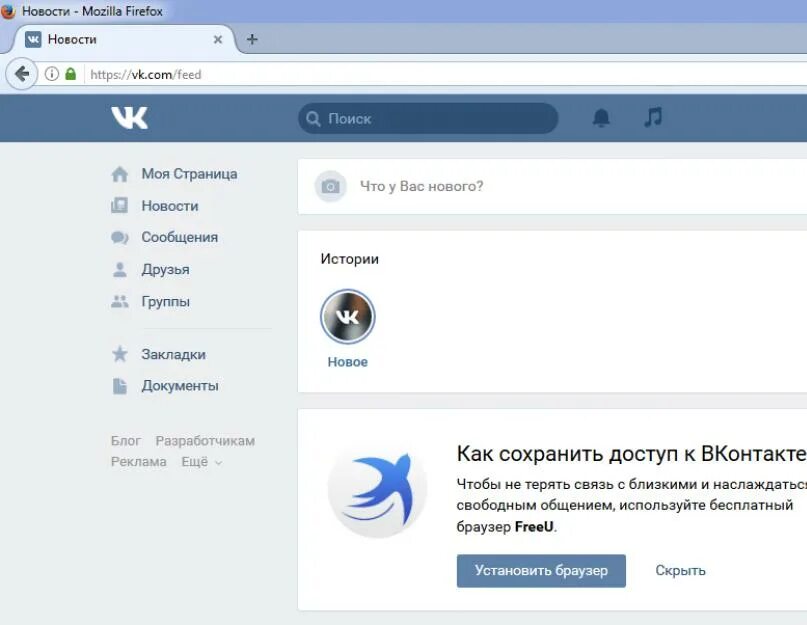The width and height of the screenshot is (807, 625).
Task: Close the Новости browser tab
Action: (x=218, y=40)
